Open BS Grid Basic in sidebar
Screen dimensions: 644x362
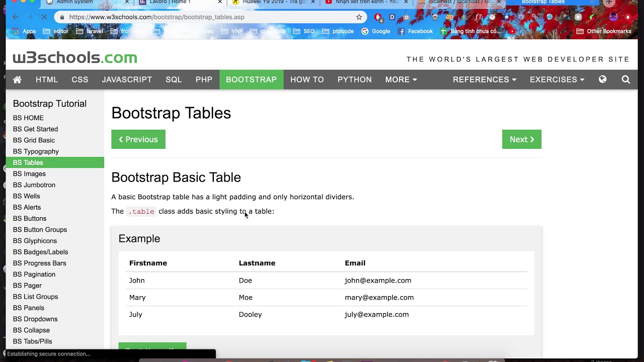(x=55, y=140)
